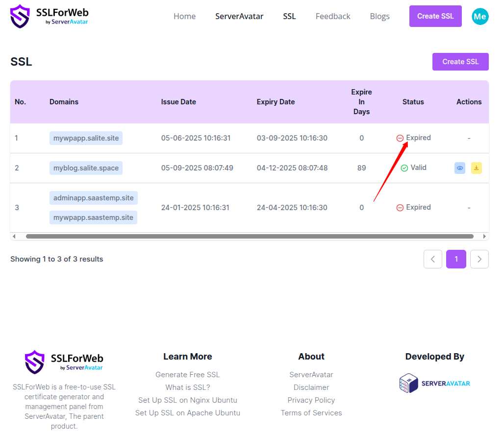Open the ServerAvatar logo in Developed By section

pyautogui.click(x=434, y=384)
